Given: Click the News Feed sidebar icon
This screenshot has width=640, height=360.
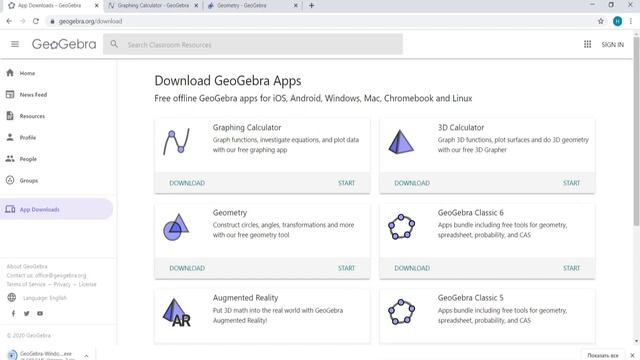Looking at the screenshot, I should click(10, 94).
